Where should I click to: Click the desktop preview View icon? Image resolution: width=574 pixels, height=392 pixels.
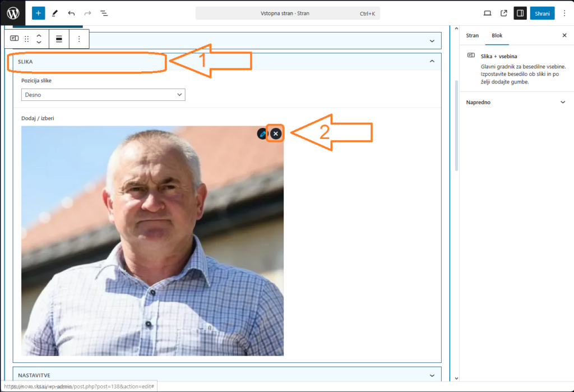(487, 13)
